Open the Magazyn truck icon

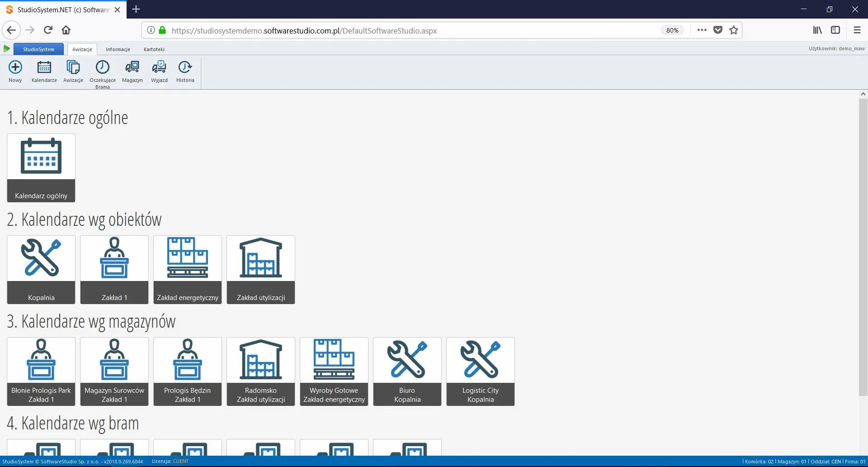(132, 67)
